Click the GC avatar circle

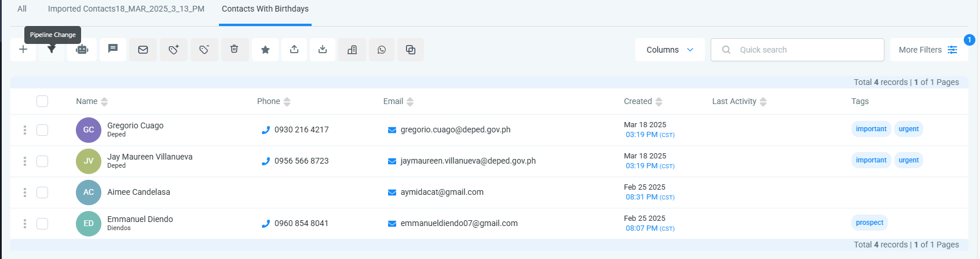click(x=89, y=130)
